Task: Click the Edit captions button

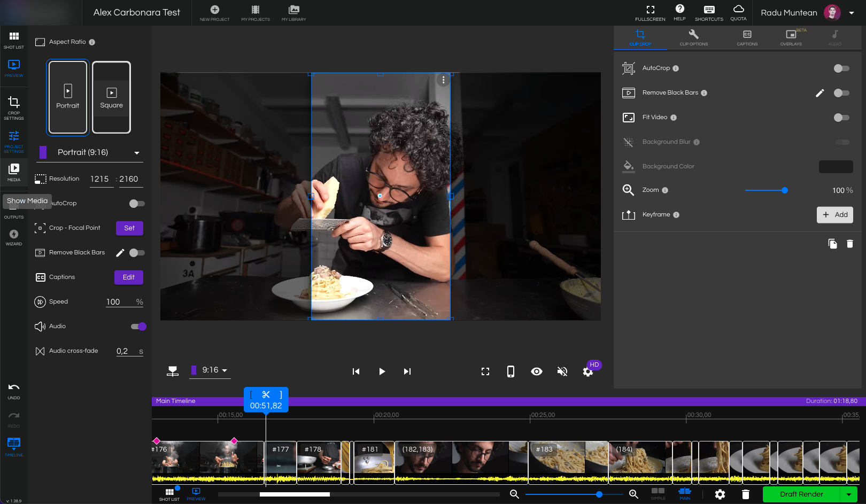Action: tap(128, 277)
